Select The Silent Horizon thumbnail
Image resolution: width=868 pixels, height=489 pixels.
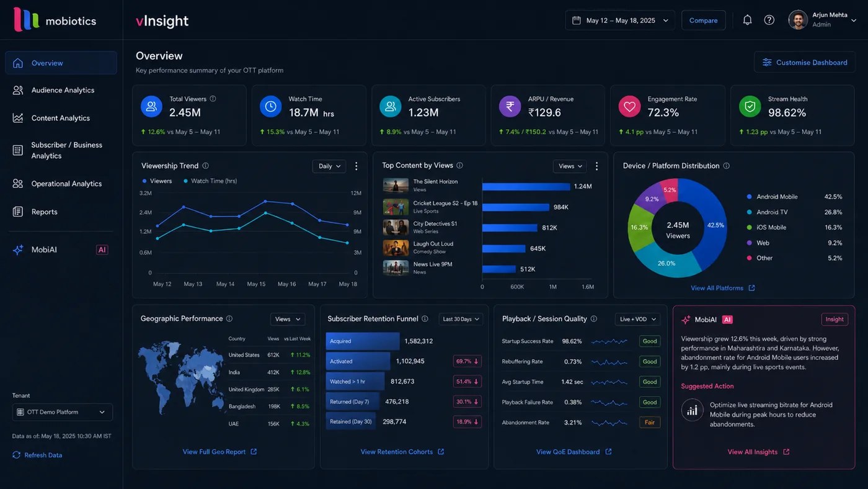tap(396, 186)
